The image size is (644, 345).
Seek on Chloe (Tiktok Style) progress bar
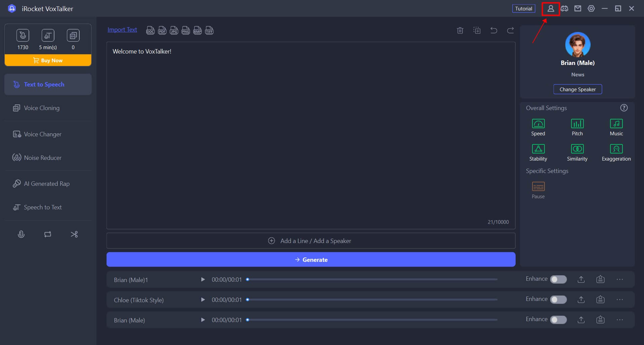[372, 300]
